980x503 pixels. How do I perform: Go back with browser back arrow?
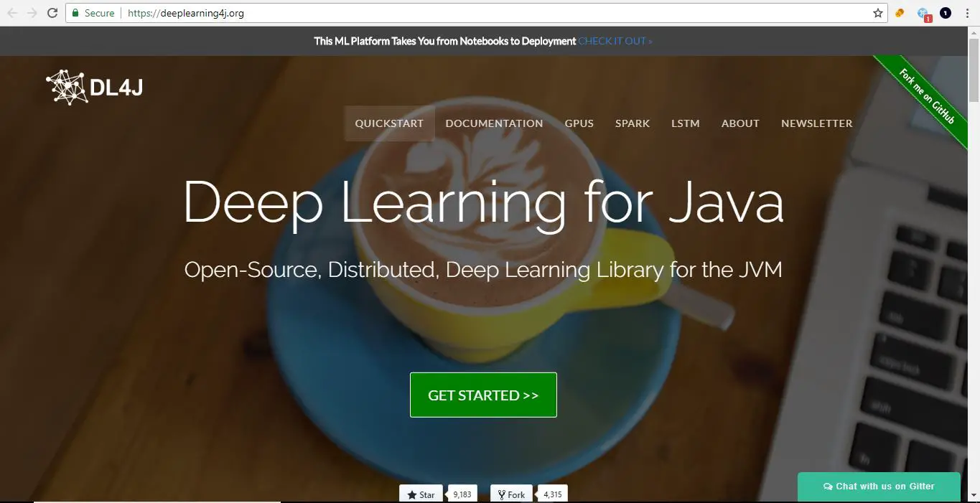pos(12,13)
